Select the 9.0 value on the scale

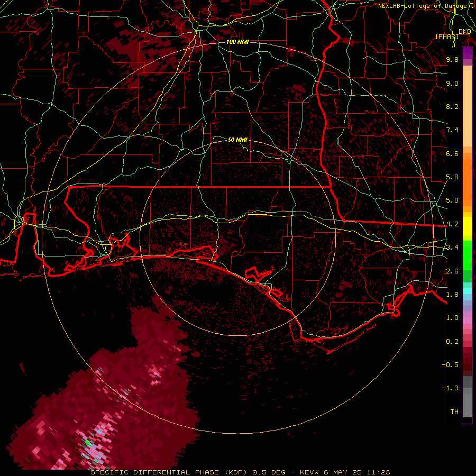452,83
